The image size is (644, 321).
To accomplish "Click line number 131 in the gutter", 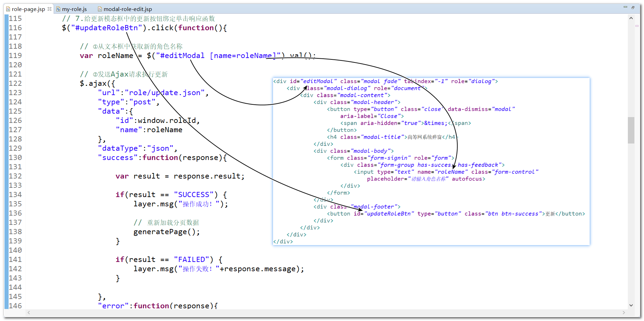I will pyautogui.click(x=15, y=167).
